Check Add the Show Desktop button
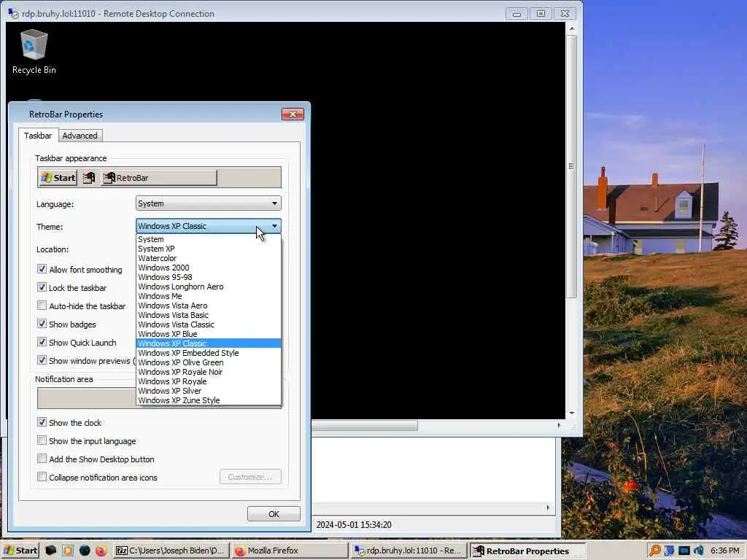The width and height of the screenshot is (747, 560). (x=42, y=459)
